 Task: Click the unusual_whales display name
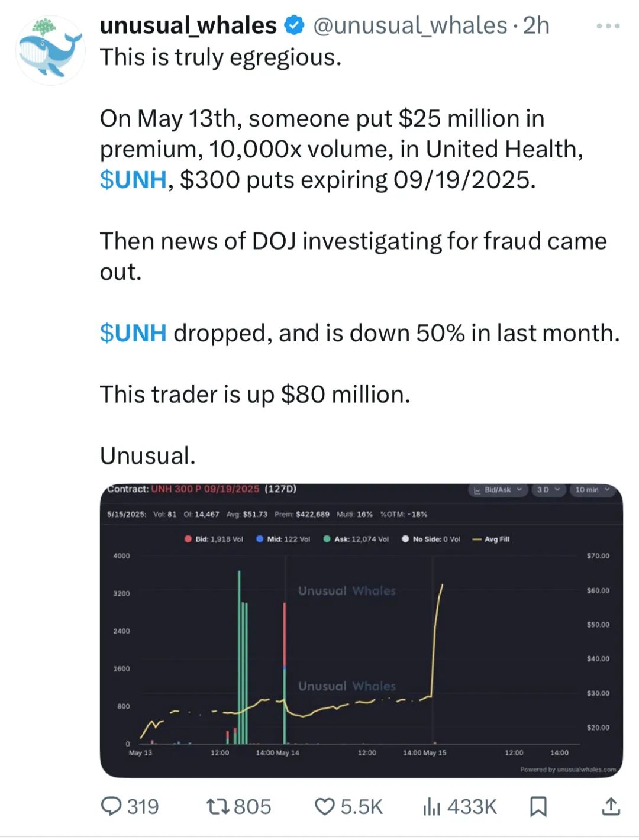(x=188, y=25)
